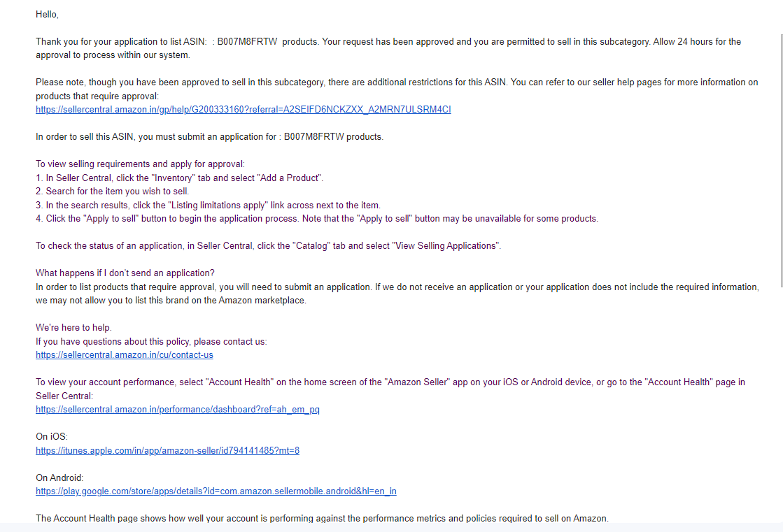
Task: Click the "Hello," greeting text
Action: tap(47, 15)
